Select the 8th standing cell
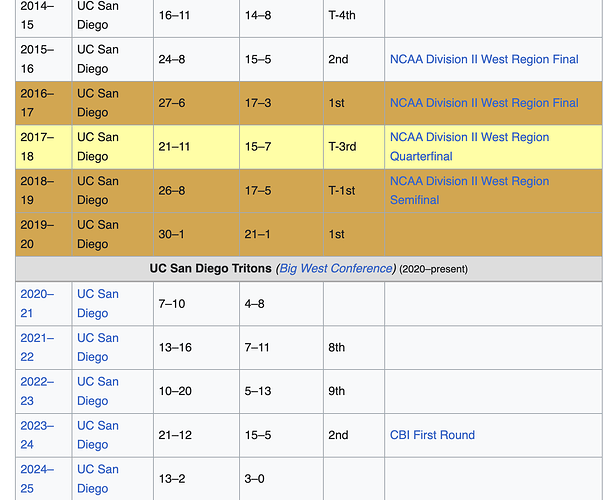The height and width of the screenshot is (500, 604). click(354, 347)
